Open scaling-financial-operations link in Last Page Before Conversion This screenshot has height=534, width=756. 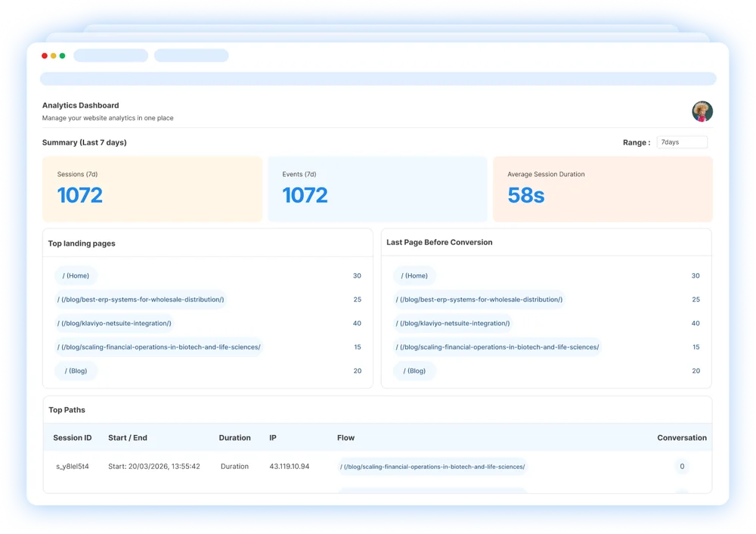click(497, 347)
